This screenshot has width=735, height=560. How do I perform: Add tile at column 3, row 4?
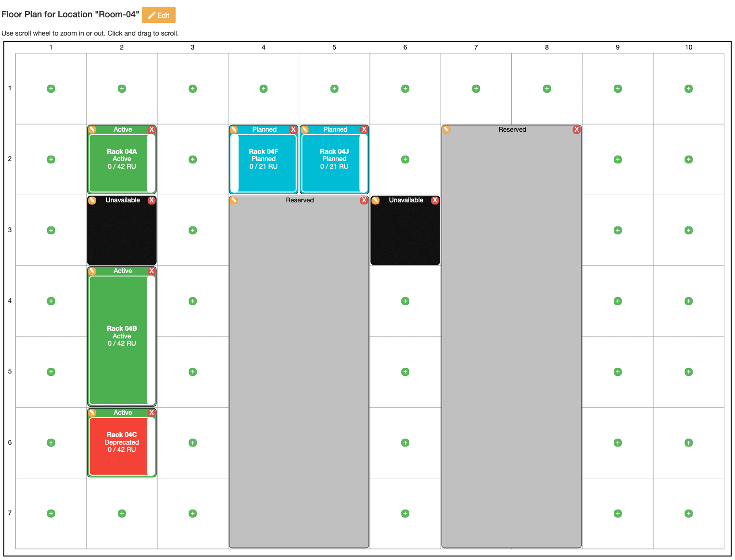tap(193, 301)
